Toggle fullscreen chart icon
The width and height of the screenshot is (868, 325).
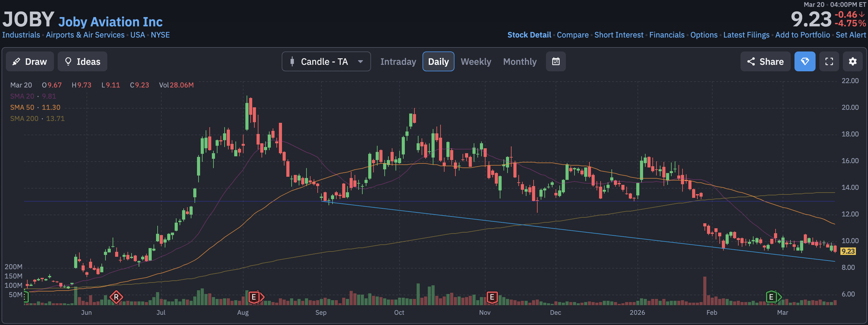tap(829, 61)
